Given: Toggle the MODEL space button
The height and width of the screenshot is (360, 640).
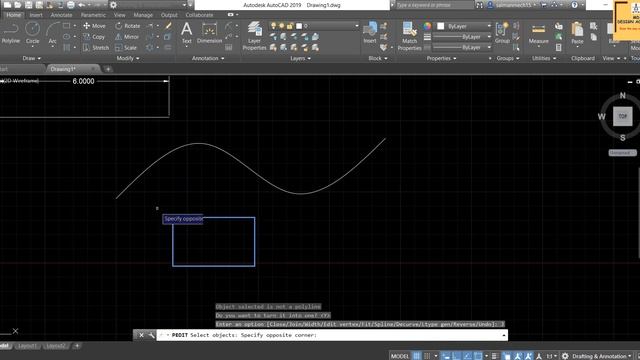Looking at the screenshot, I should (400, 356).
